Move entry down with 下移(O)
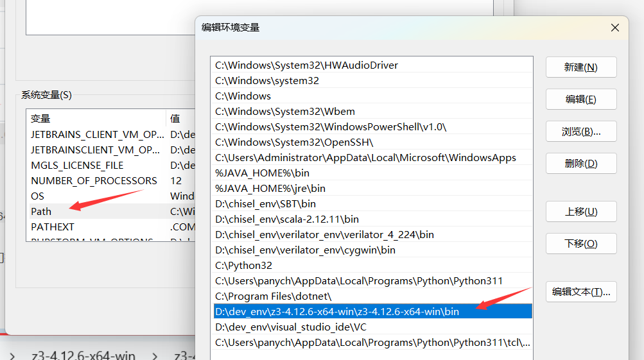Image resolution: width=644 pixels, height=360 pixels. click(x=580, y=244)
